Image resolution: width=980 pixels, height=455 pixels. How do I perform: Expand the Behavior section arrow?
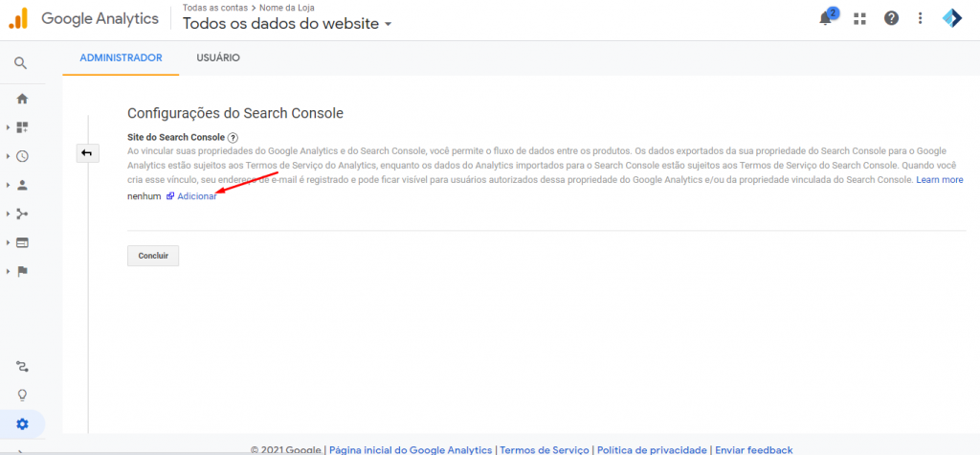point(8,243)
